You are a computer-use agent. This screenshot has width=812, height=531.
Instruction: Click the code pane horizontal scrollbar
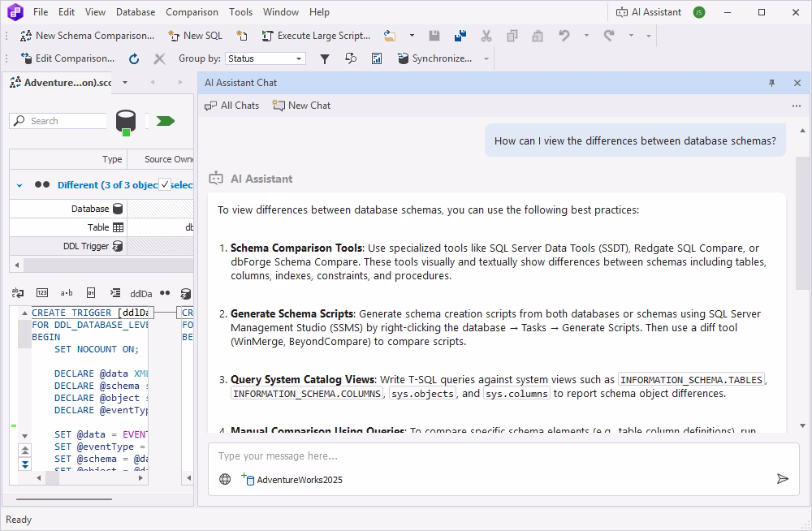coord(89,478)
